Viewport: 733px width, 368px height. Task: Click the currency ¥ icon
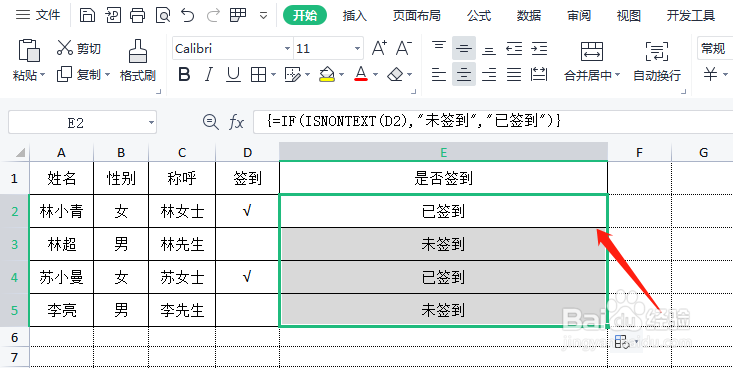(x=711, y=74)
